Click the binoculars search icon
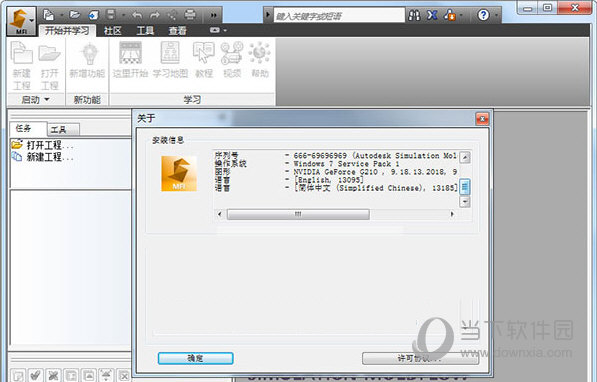The image size is (597, 382). coord(414,15)
